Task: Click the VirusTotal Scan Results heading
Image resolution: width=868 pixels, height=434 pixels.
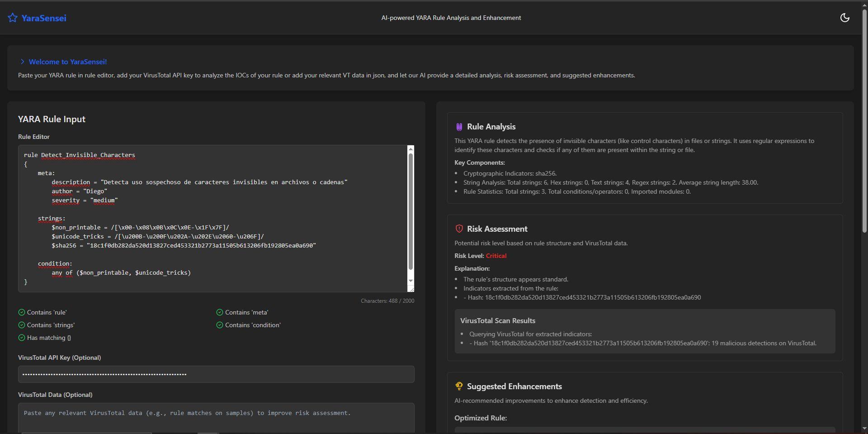Action: (x=498, y=320)
